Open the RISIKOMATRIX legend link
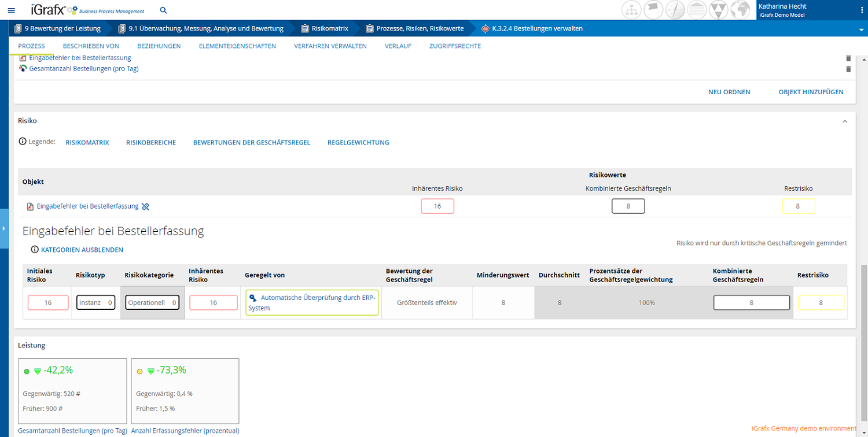Screen dimensions: 868x437 pyautogui.click(x=87, y=142)
